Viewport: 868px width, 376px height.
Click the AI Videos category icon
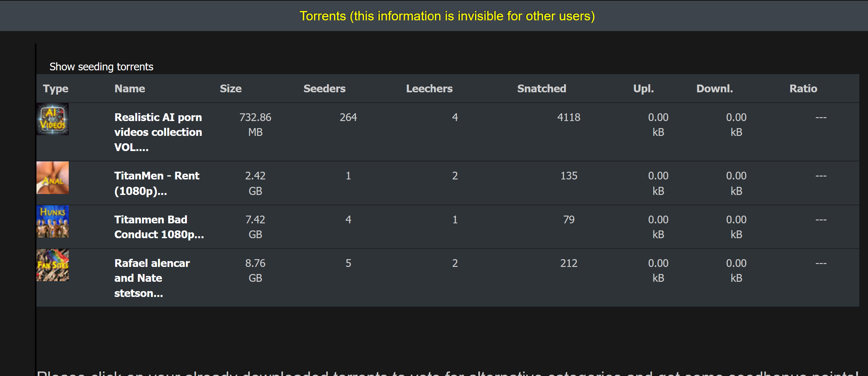53,119
